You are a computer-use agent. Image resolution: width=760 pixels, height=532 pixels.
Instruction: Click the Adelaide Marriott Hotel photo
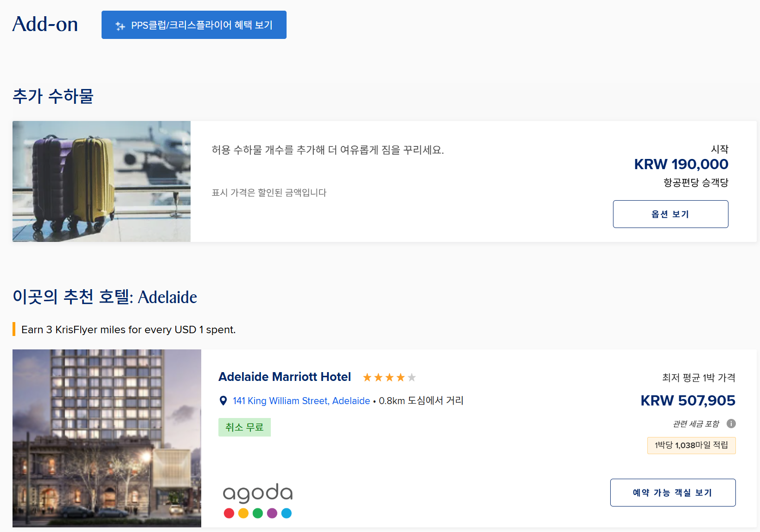107,438
